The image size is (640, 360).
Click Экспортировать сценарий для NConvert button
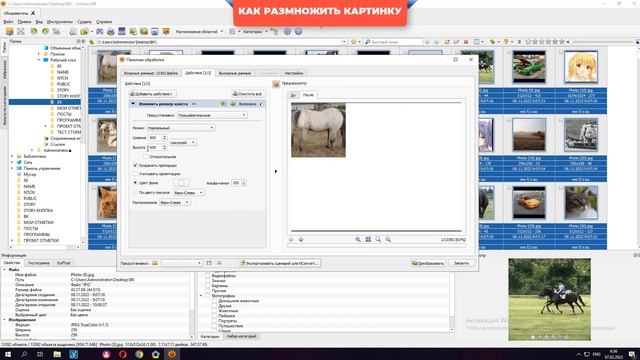tap(279, 263)
